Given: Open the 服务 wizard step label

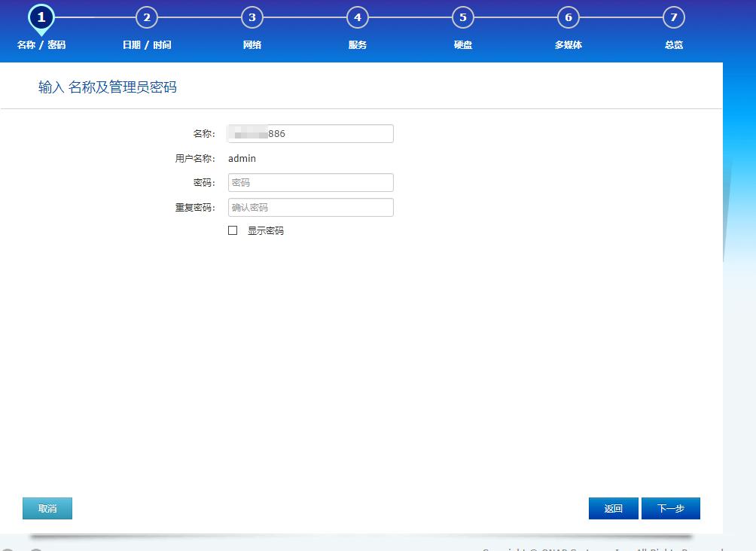Looking at the screenshot, I should [358, 45].
